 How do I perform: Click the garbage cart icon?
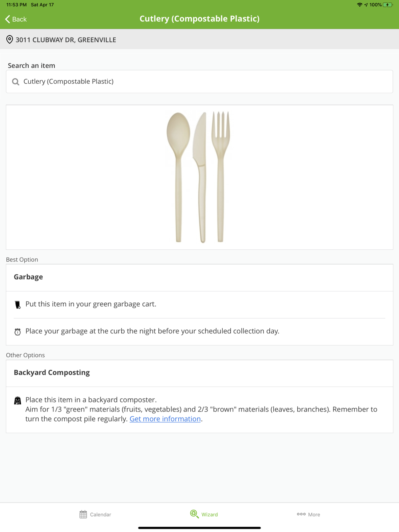point(18,305)
